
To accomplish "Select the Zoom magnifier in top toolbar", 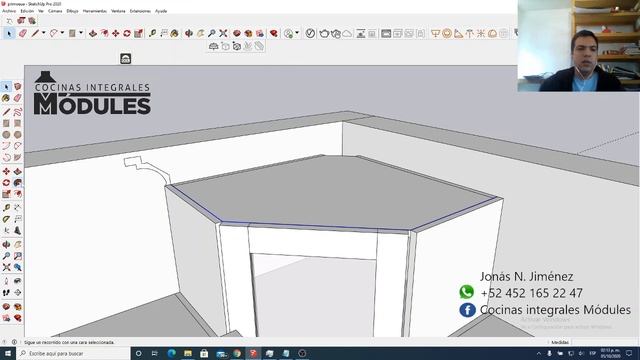I will (x=212, y=33).
